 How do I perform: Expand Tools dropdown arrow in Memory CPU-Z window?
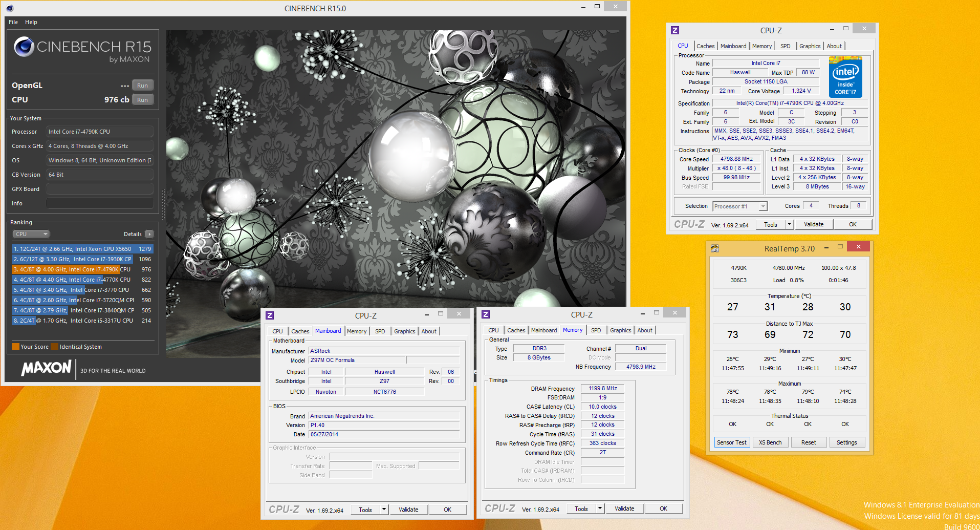600,508
